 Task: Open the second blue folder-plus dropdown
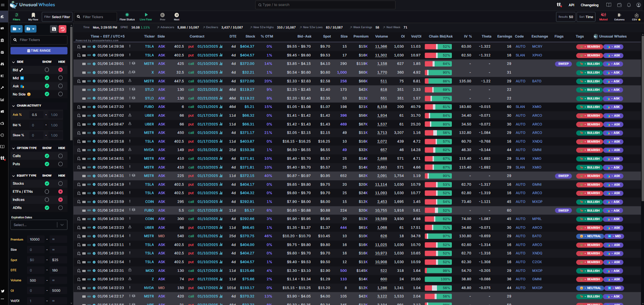pyautogui.click(x=31, y=29)
